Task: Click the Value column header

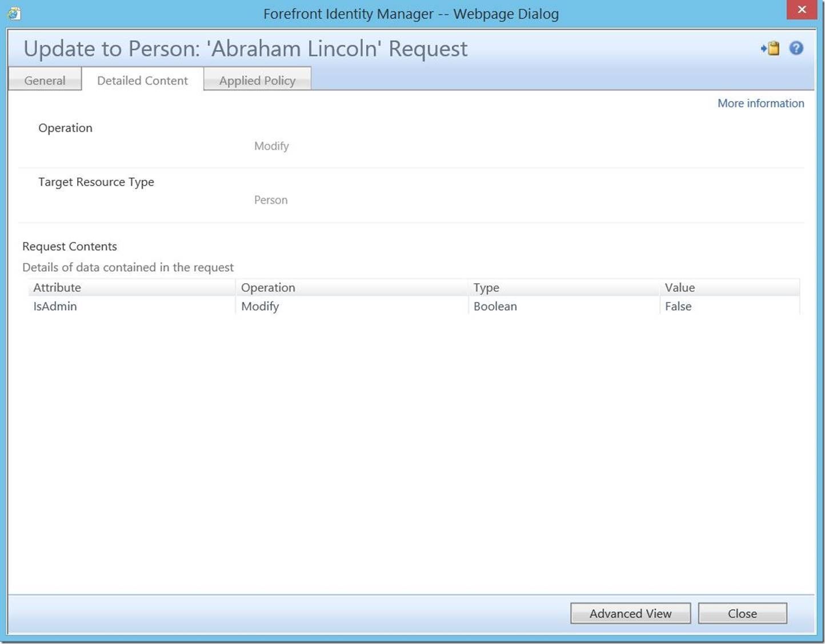Action: [x=730, y=287]
